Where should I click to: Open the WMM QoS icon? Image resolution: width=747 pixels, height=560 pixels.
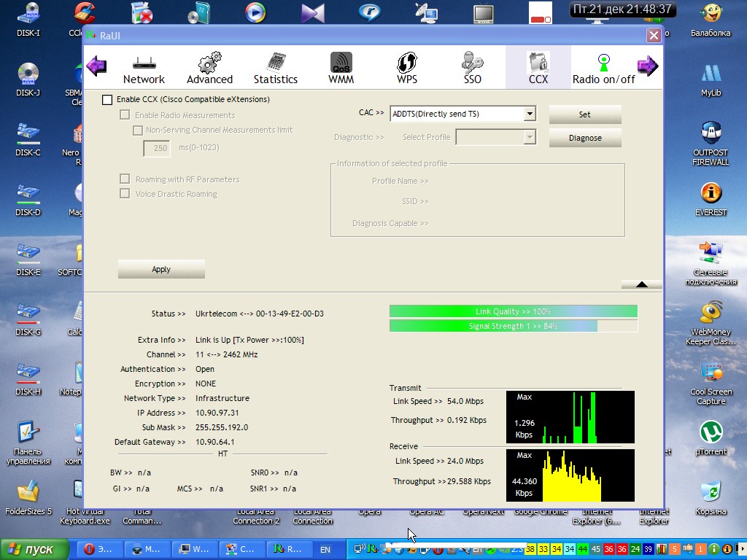(341, 63)
